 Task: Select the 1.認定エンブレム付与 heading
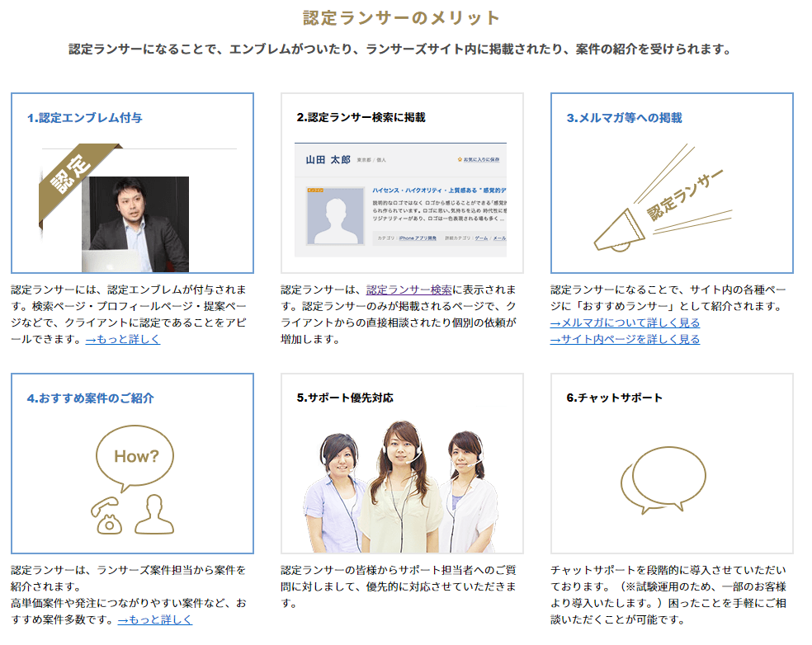tap(84, 118)
